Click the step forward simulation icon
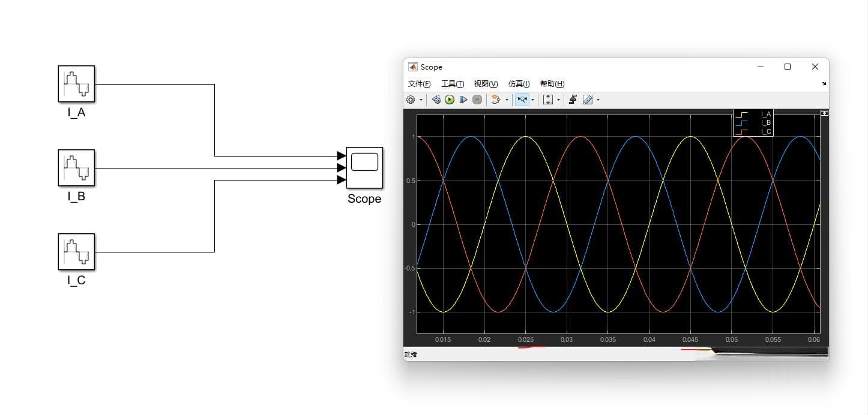The height and width of the screenshot is (415, 868). (463, 100)
